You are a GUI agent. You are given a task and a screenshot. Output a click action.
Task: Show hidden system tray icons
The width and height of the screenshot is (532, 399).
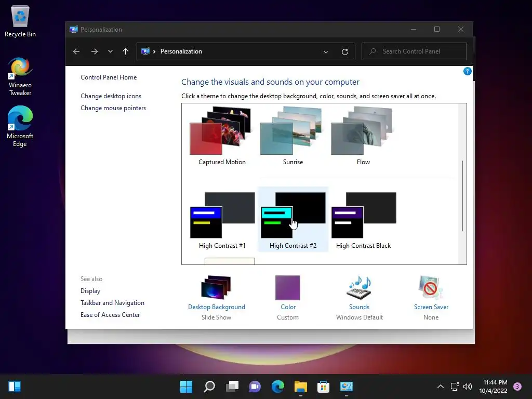pyautogui.click(x=441, y=387)
